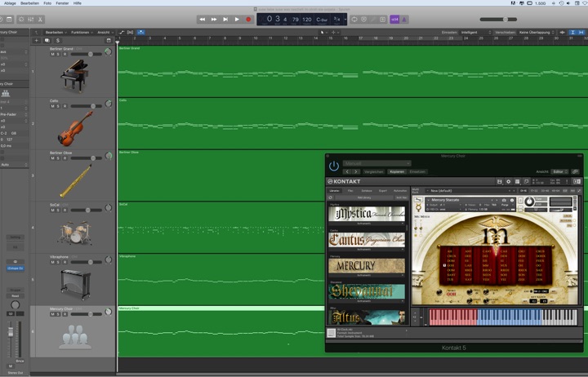Click the blue vertical auto-zoom button
The width and height of the screenshot is (588, 377).
573,33
